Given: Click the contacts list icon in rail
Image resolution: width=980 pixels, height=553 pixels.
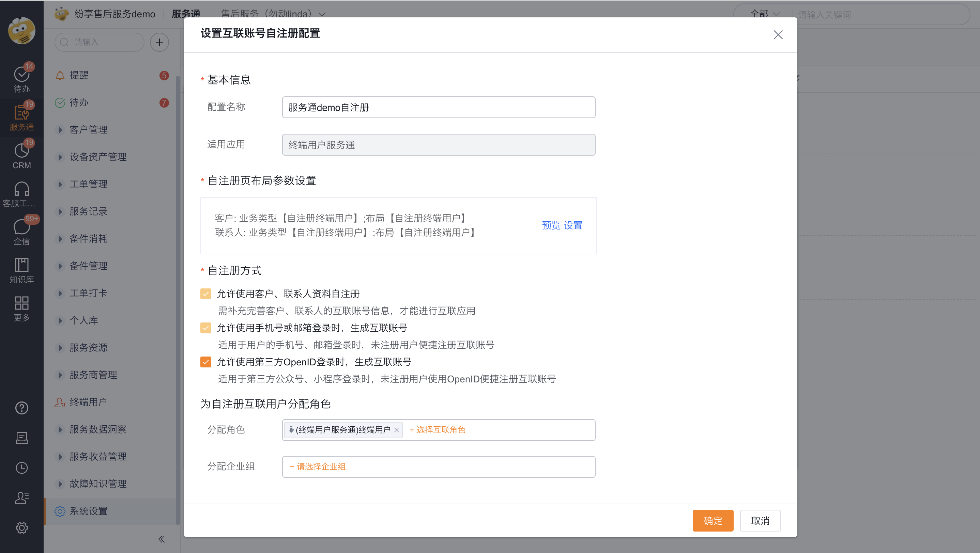Looking at the screenshot, I should click(x=22, y=498).
